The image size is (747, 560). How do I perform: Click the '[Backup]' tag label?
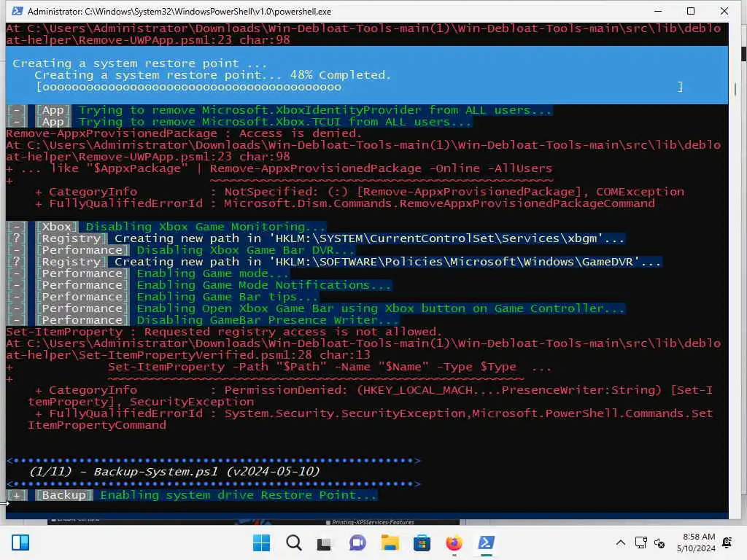click(x=64, y=495)
